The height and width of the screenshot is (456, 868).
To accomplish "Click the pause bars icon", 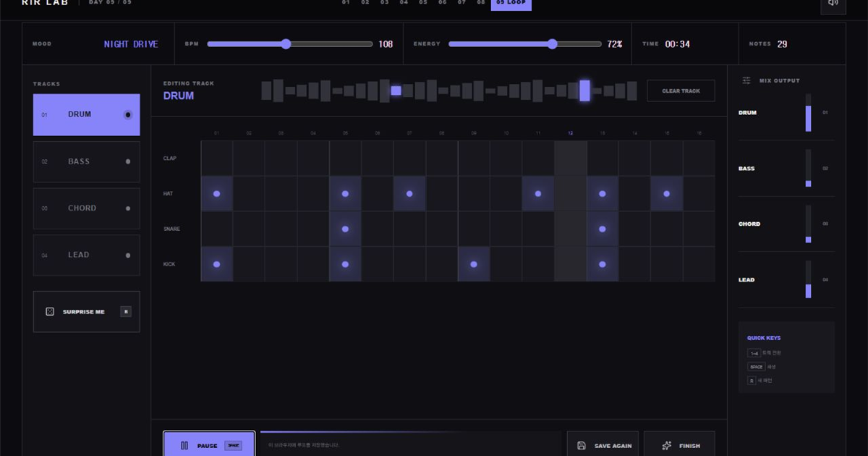I will [x=184, y=445].
